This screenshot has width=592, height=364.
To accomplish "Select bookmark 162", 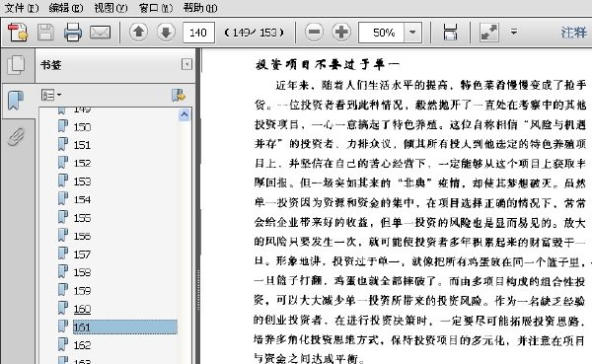I will pyautogui.click(x=82, y=345).
